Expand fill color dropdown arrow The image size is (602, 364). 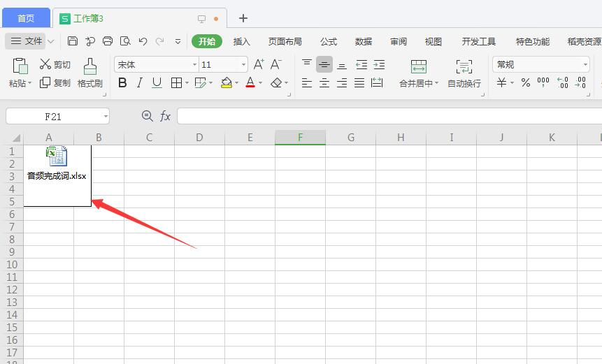(x=236, y=83)
